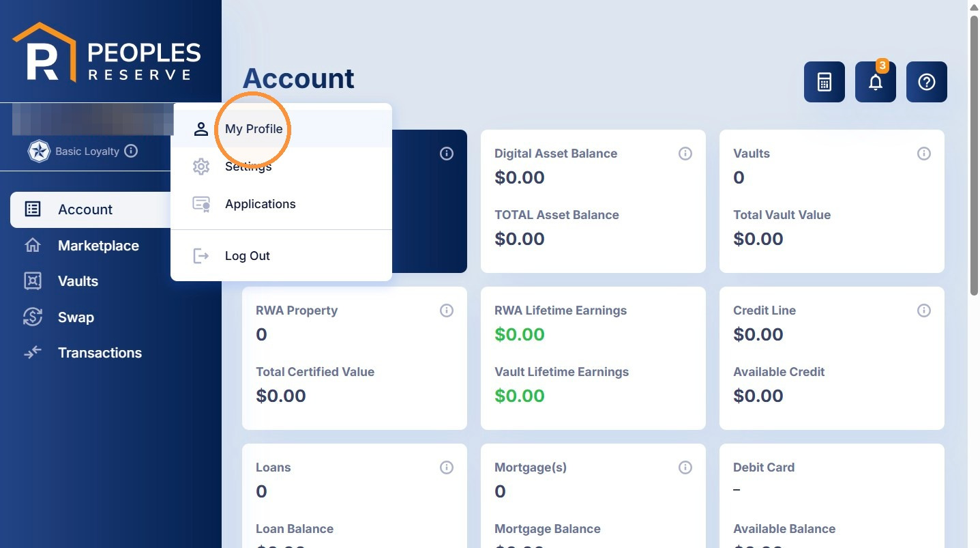Viewport: 980px width, 548px height.
Task: Select My Profile from the menu
Action: (281, 129)
